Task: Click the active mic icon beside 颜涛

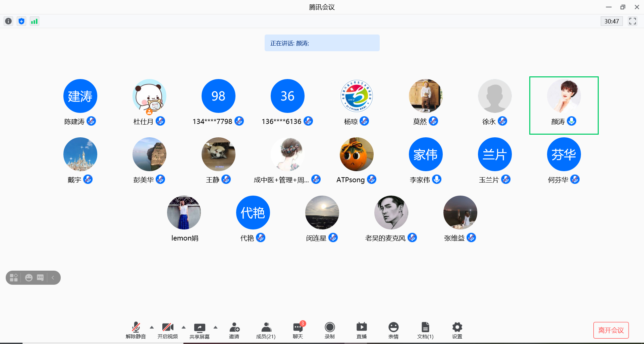Action: 572,121
